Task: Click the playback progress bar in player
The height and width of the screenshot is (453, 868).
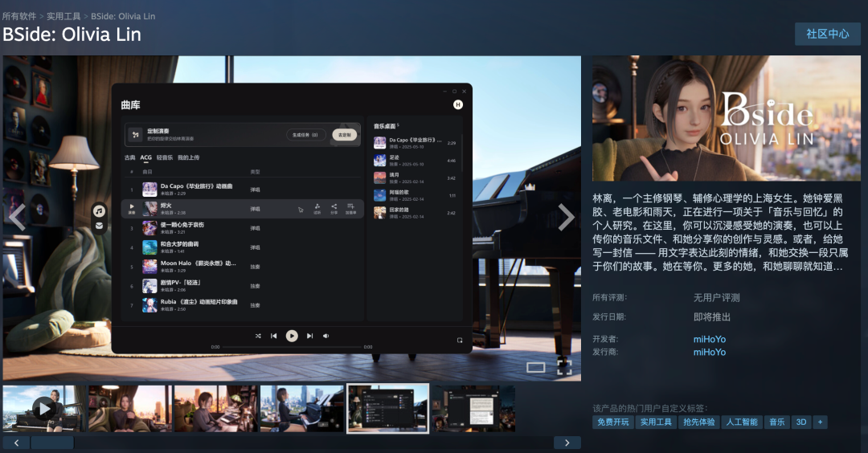Action: pos(292,347)
